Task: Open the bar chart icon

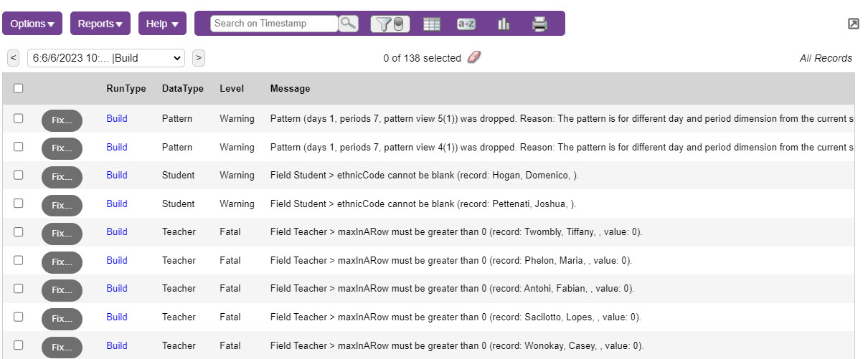Action: [504, 24]
